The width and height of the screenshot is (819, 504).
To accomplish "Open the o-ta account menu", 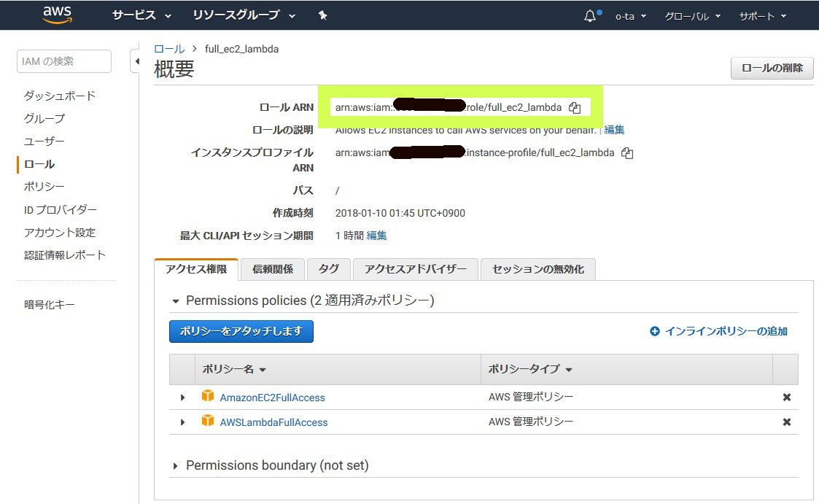I will 630,16.
